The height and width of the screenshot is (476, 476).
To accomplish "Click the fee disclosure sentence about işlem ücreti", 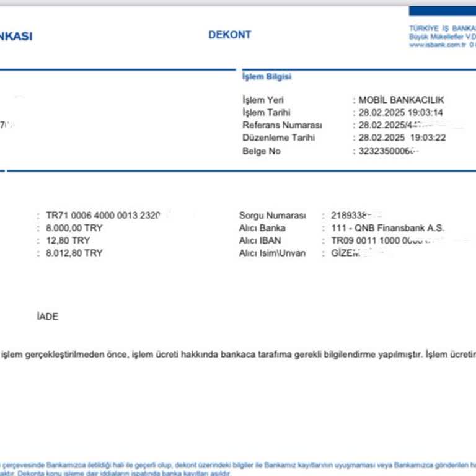I will (238, 355).
